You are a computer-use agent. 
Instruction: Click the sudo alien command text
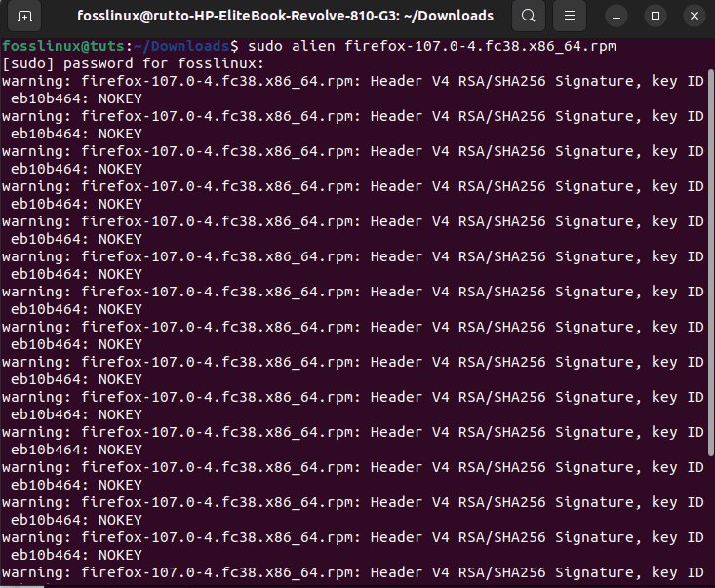(x=432, y=46)
